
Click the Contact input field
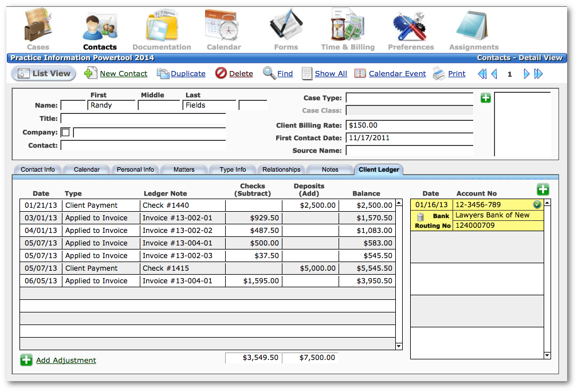(143, 145)
